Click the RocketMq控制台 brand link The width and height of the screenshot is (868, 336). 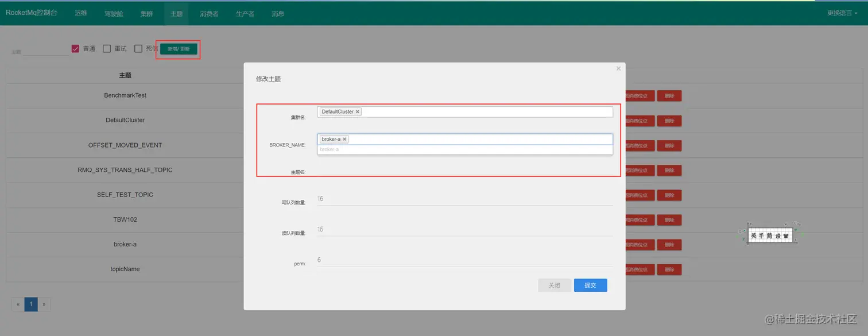[32, 13]
